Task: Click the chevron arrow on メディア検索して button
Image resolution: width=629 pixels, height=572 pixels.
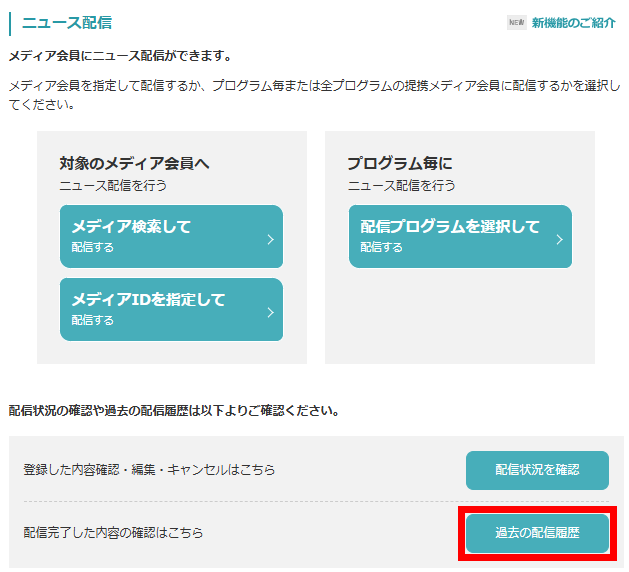Action: [270, 239]
